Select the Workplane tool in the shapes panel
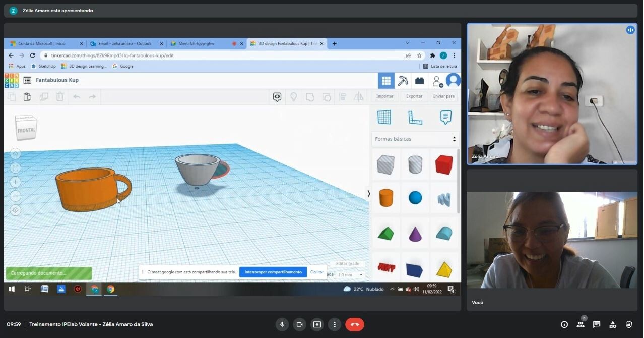Viewport: 644px width, 338px height. [x=384, y=117]
